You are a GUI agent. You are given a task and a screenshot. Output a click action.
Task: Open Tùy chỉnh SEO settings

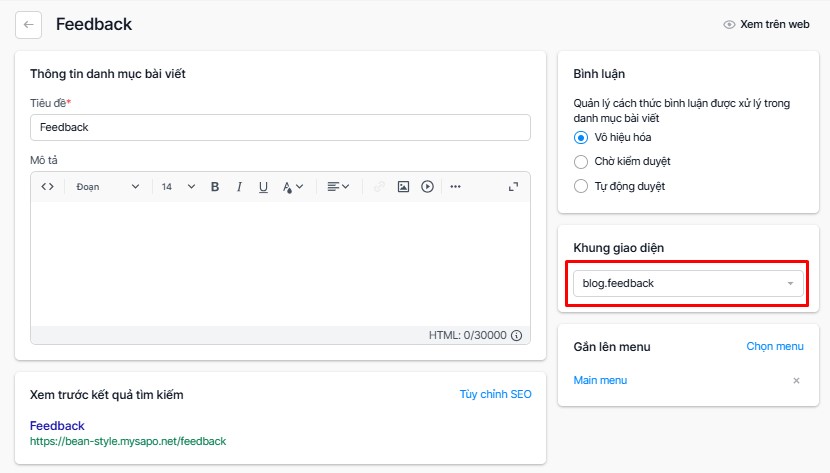495,394
